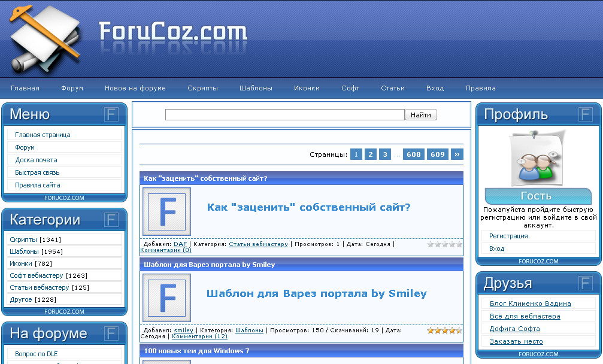The width and height of the screenshot is (603, 364).
Task: Open the large Шаблон для Варез портала by Smiley title
Action: point(317,294)
